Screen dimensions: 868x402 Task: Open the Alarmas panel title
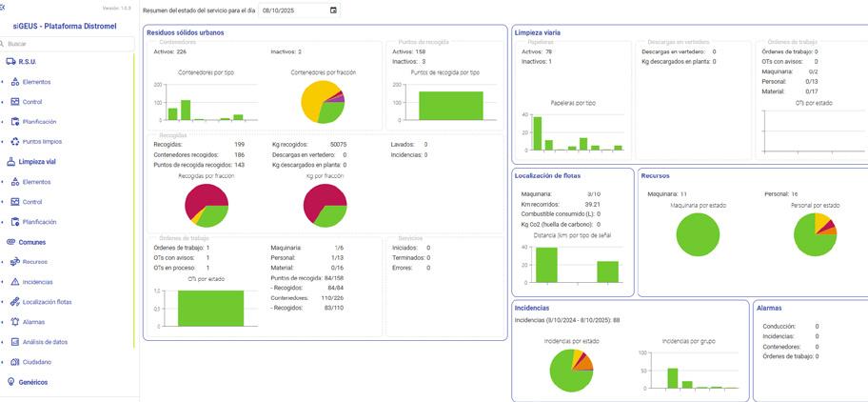[769, 308]
